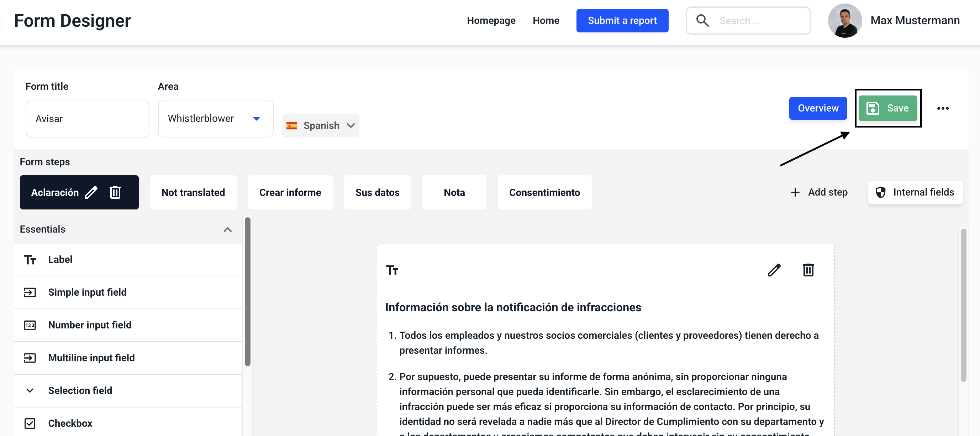980x436 pixels.
Task: Open the Consentimiento step tab
Action: 544,192
